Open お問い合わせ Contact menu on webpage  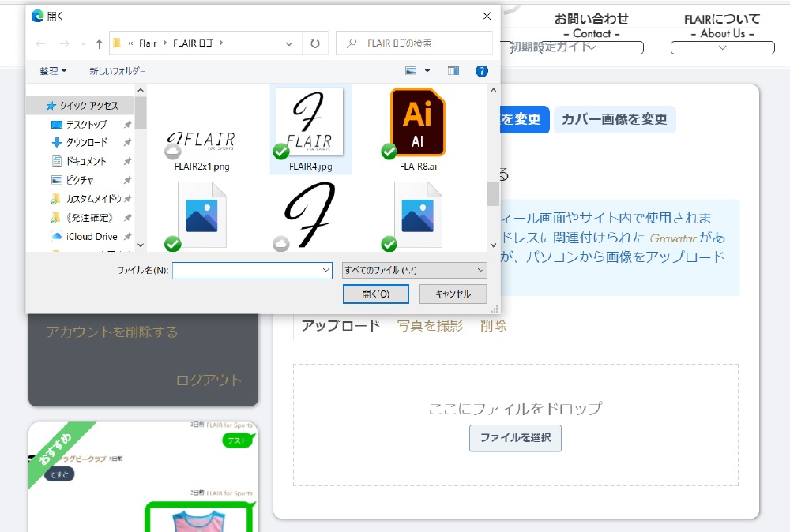coord(592,25)
